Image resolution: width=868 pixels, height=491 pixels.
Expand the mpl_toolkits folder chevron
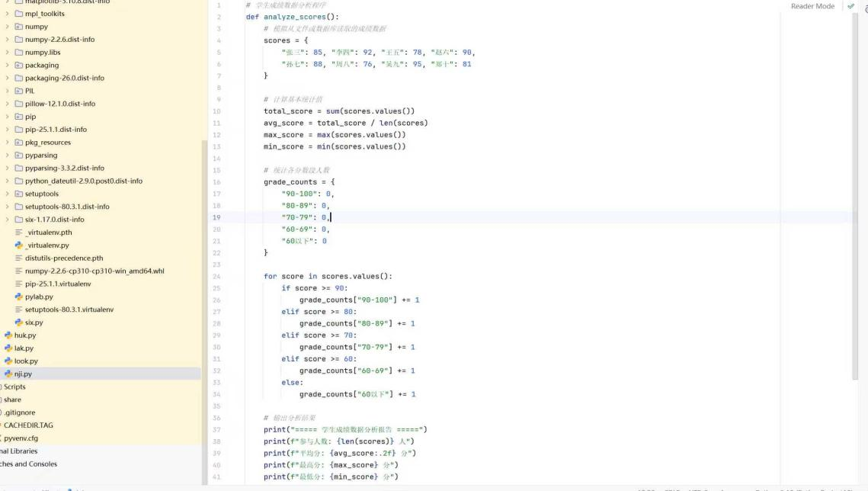coord(8,14)
